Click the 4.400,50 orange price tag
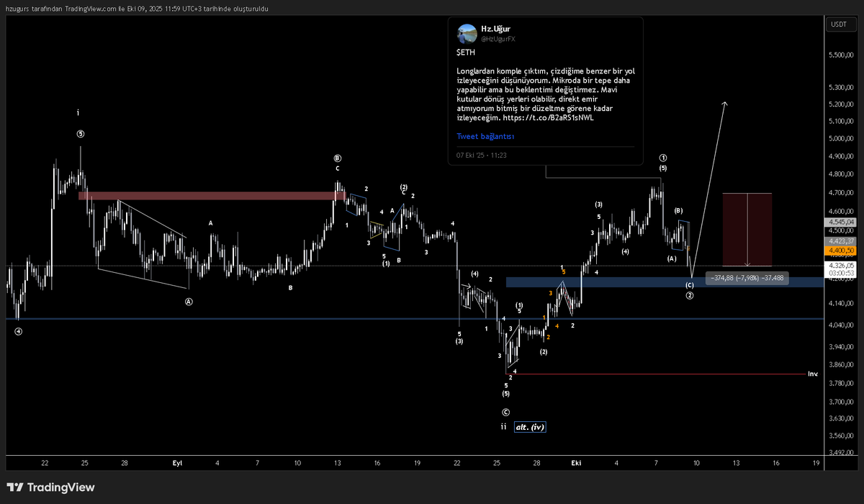The width and height of the screenshot is (864, 504). click(840, 250)
